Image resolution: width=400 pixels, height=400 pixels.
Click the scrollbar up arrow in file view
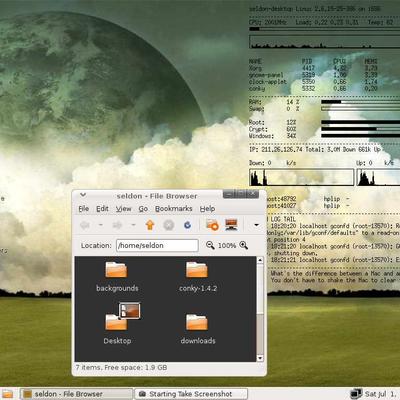[x=260, y=260]
